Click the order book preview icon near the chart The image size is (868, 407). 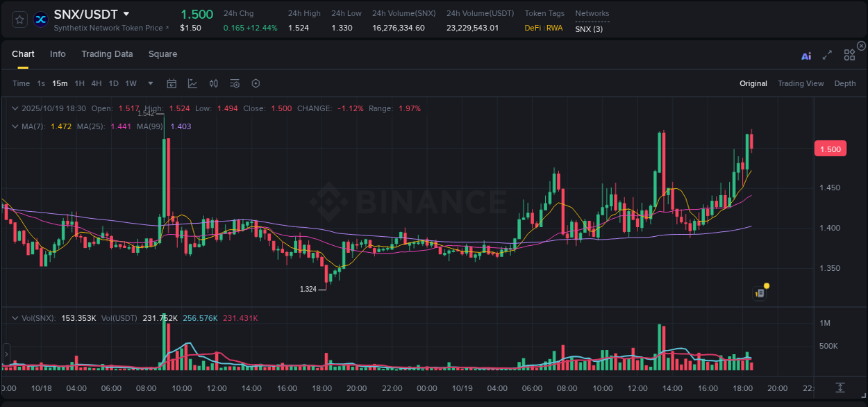point(759,292)
